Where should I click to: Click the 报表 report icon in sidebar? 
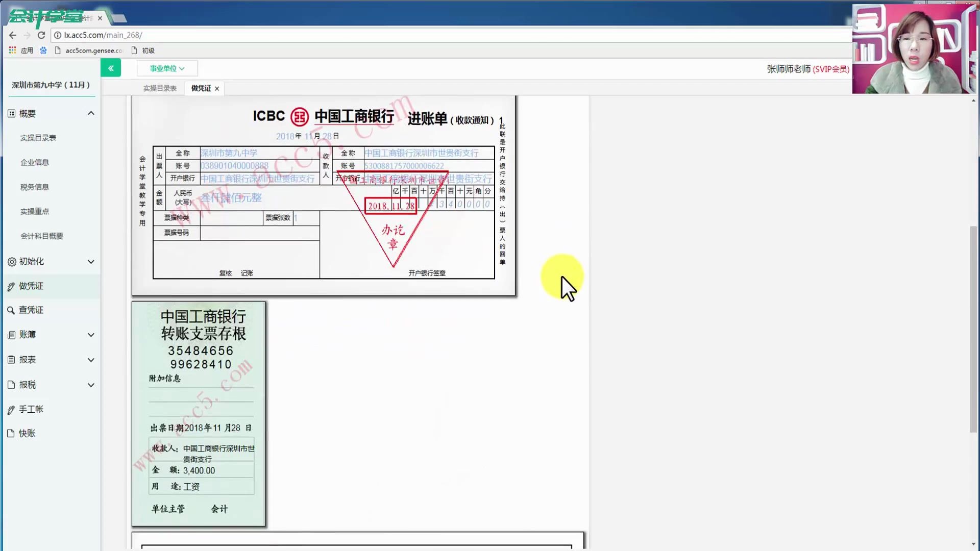tap(11, 360)
